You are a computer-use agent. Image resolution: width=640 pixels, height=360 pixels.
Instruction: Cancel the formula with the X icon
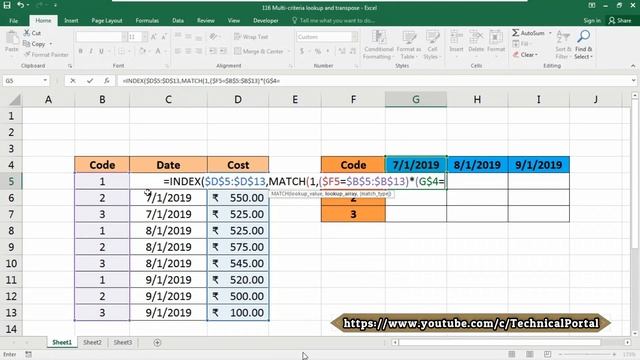pyautogui.click(x=73, y=81)
